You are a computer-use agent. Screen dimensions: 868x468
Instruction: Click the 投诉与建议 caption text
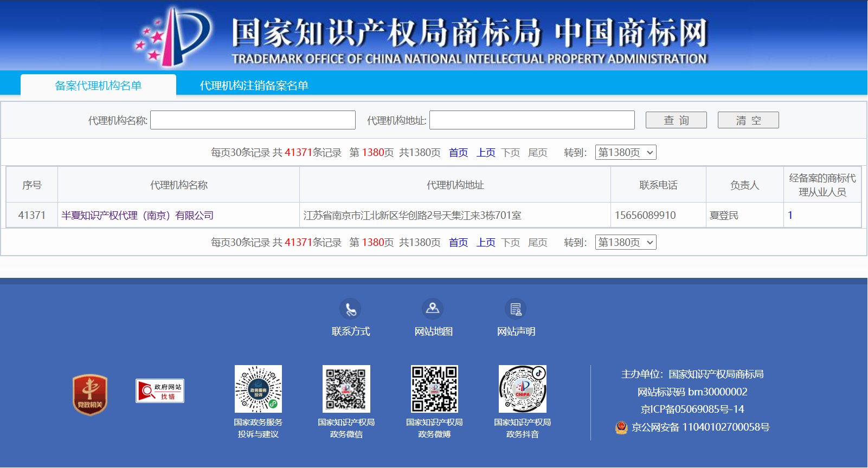pyautogui.click(x=258, y=434)
